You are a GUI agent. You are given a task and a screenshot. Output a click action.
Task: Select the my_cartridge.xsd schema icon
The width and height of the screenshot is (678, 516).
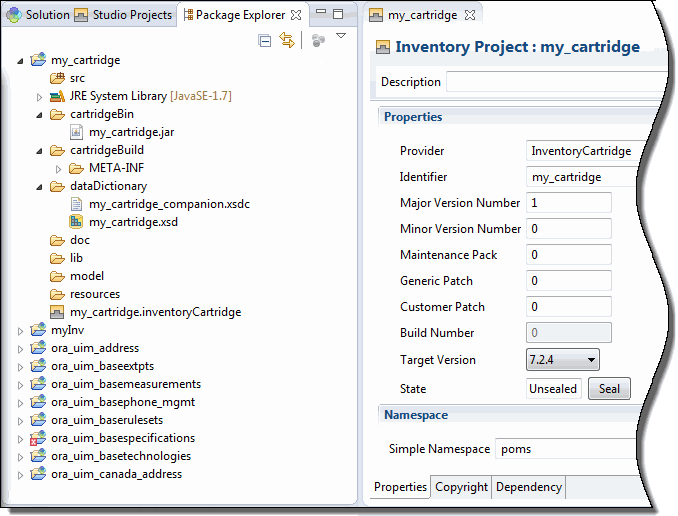[76, 222]
